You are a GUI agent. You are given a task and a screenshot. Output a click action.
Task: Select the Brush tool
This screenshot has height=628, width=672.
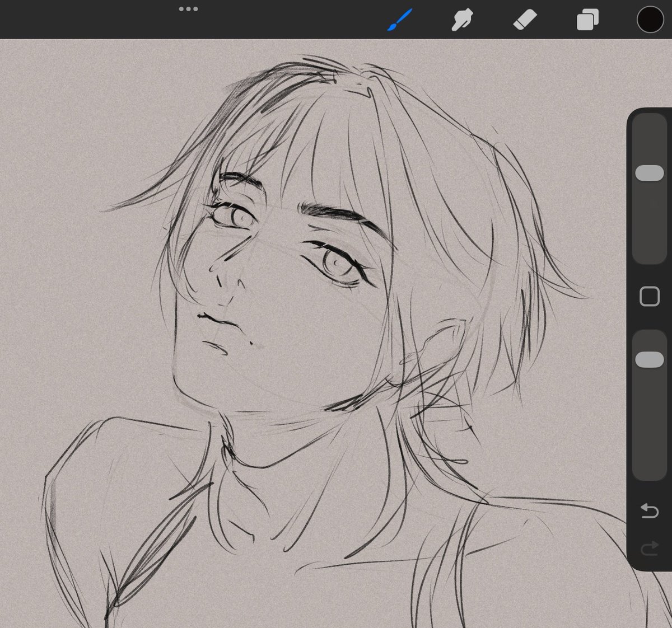coord(400,20)
